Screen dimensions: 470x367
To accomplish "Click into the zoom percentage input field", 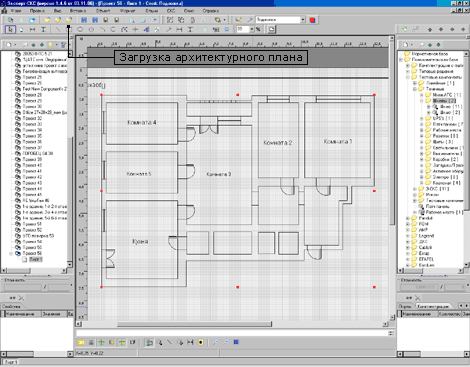I will (x=243, y=29).
